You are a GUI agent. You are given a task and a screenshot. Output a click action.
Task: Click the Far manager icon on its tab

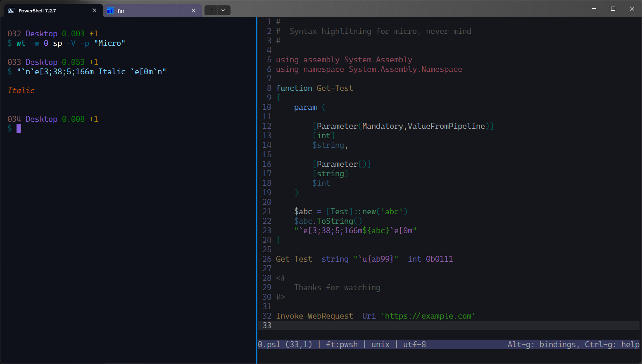(110, 10)
